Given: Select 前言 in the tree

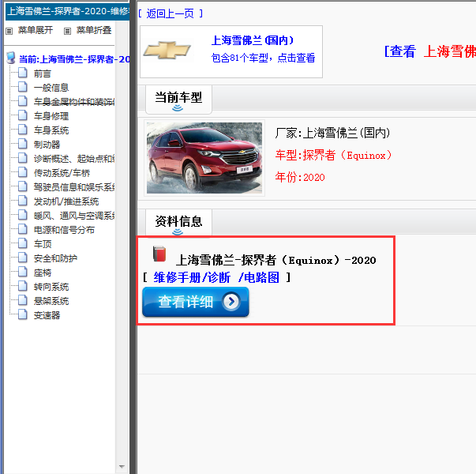Looking at the screenshot, I should 43,73.
